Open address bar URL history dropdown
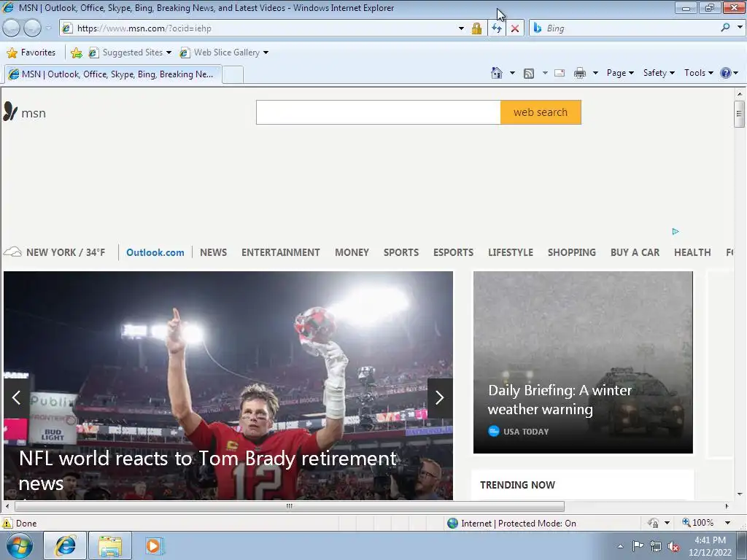This screenshot has height=560, width=747. [x=461, y=28]
